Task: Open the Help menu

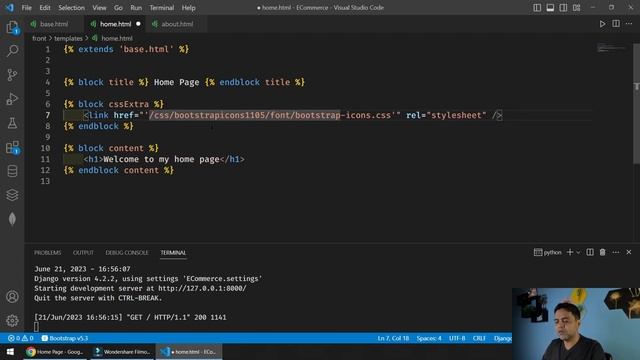Action: (x=189, y=8)
